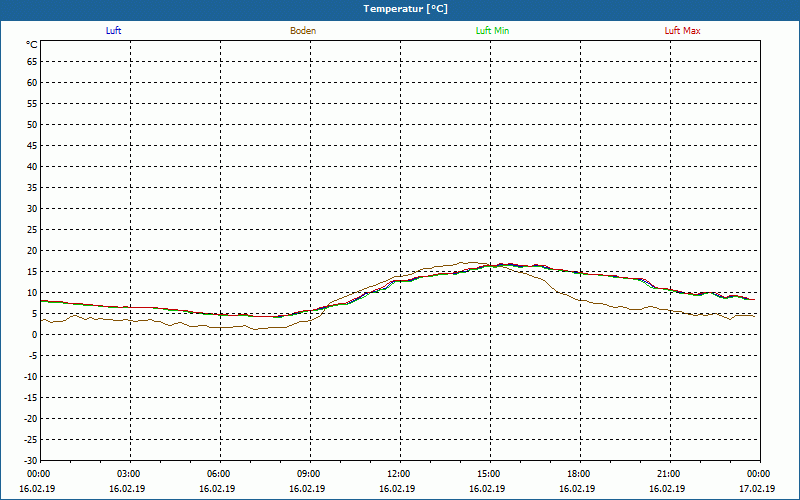
Task: Click the Luft legend label
Action: click(x=113, y=31)
